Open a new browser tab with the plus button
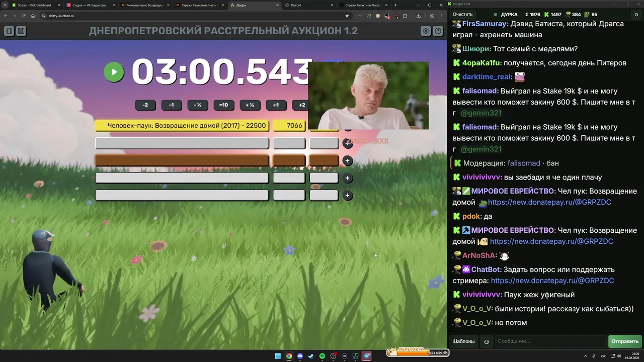This screenshot has height=362, width=644. [395, 5]
